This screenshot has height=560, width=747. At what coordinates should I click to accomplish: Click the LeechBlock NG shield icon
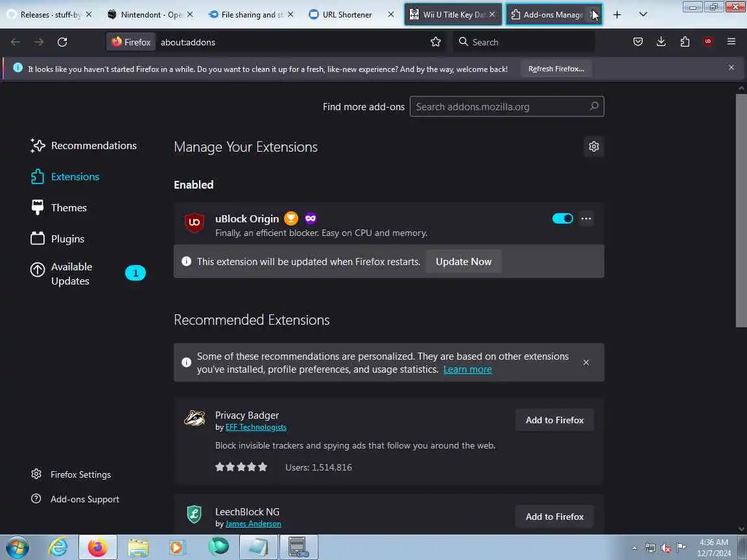pyautogui.click(x=195, y=514)
